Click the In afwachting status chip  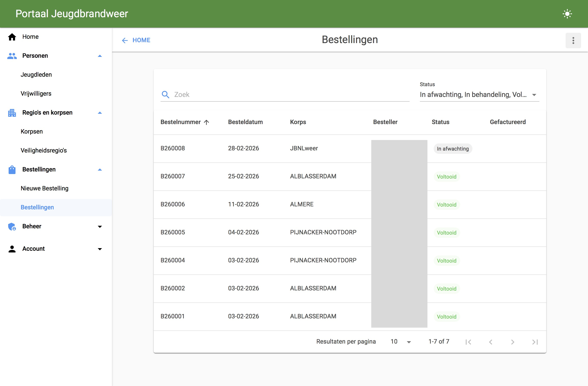click(453, 149)
